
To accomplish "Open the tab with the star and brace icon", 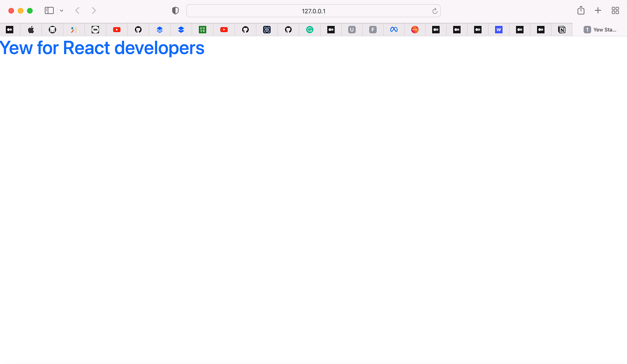I will (74, 30).
